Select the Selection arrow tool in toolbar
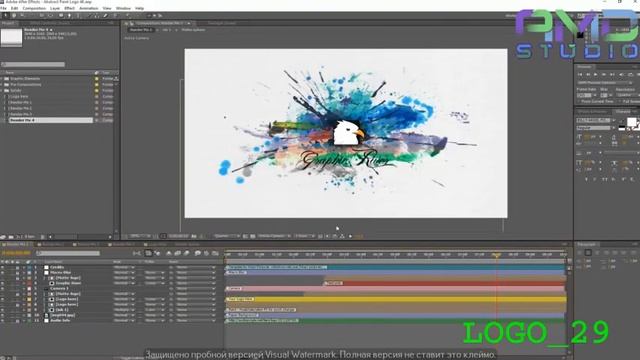 tap(6, 16)
